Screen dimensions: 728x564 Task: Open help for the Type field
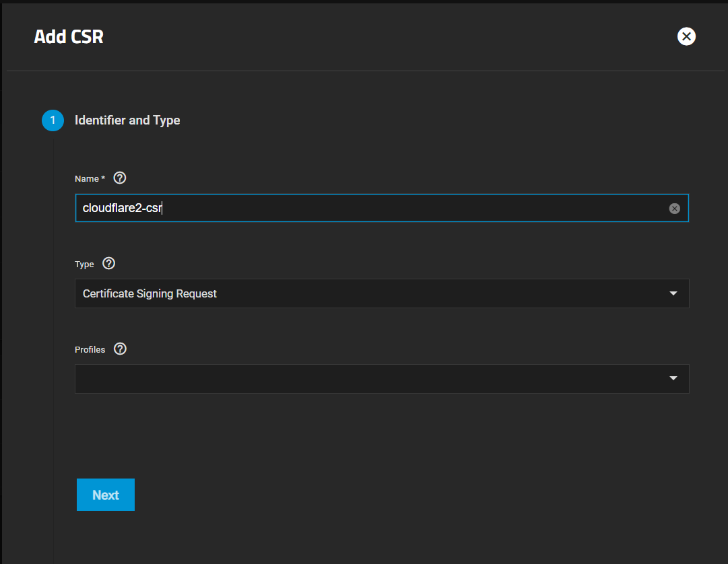(x=108, y=263)
